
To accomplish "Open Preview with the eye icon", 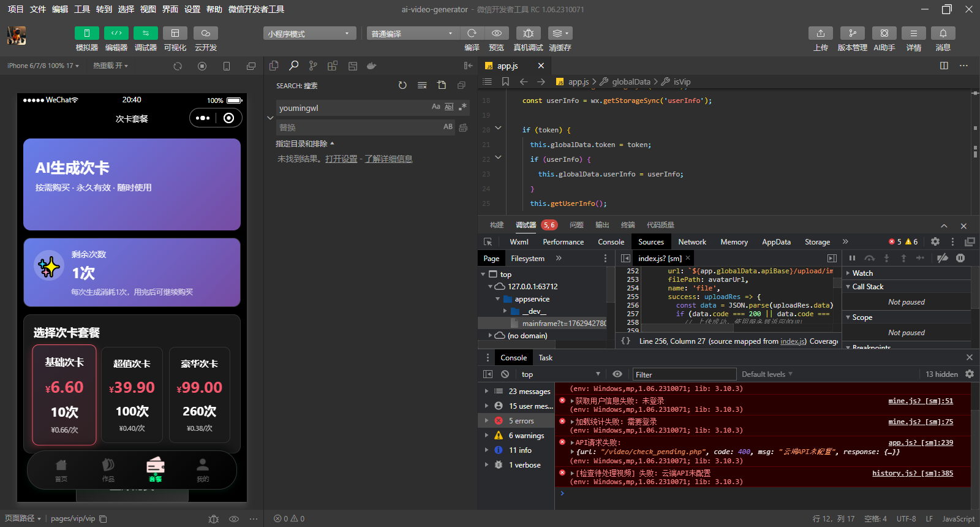I will point(497,33).
